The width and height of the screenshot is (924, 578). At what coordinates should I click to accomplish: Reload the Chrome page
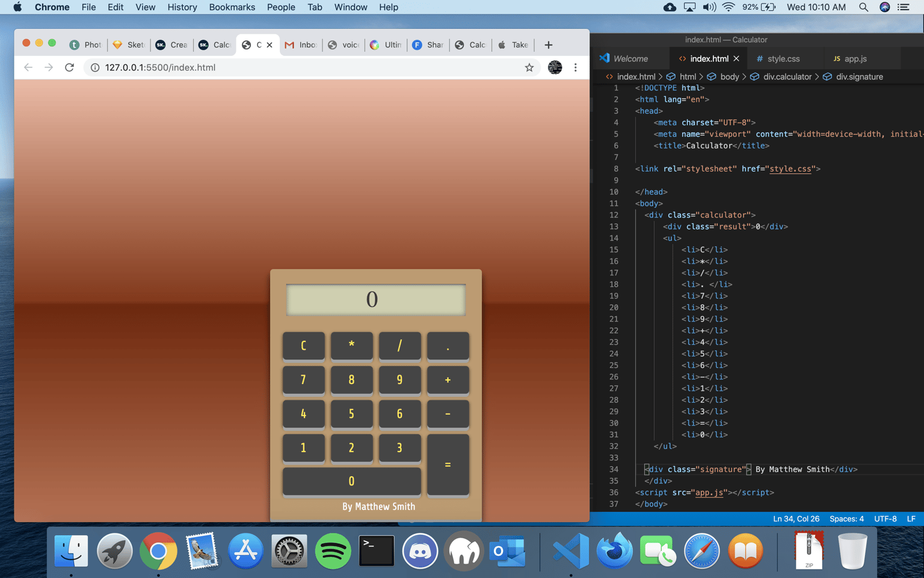(x=69, y=67)
